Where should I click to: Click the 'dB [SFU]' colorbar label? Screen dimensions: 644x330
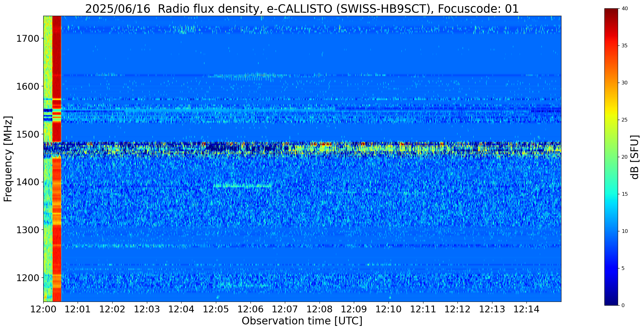(635, 157)
